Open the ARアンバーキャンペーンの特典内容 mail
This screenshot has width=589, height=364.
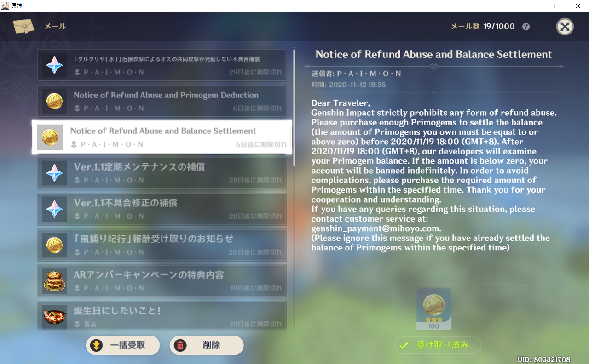coord(162,281)
